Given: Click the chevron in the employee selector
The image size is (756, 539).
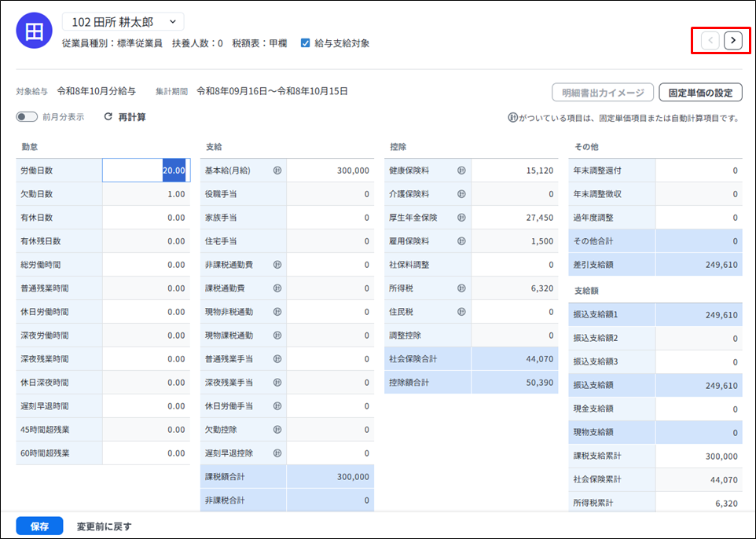Looking at the screenshot, I should tap(173, 22).
